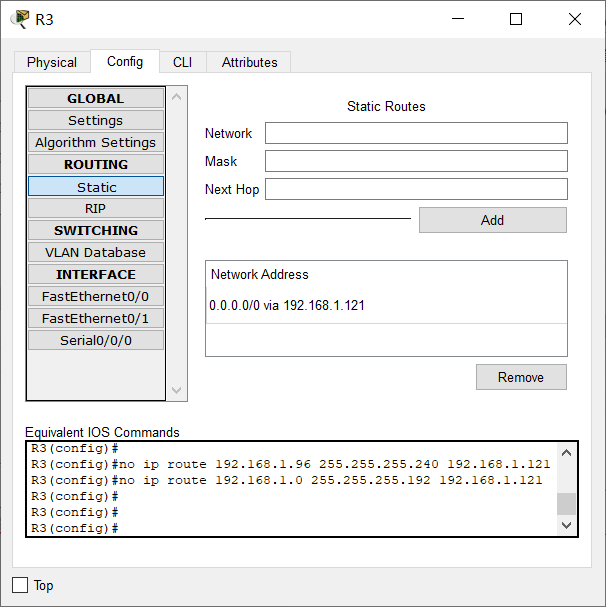The image size is (606, 607).
Task: Add the static route
Action: click(493, 220)
